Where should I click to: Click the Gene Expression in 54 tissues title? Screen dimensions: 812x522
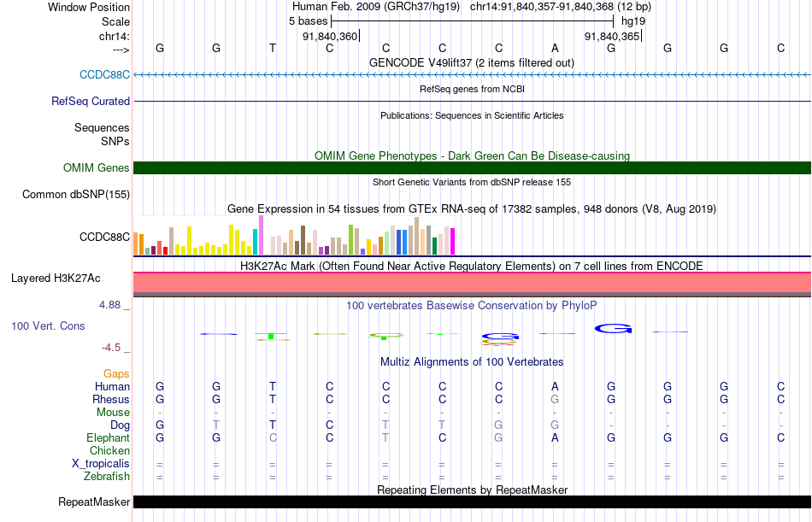click(472, 208)
